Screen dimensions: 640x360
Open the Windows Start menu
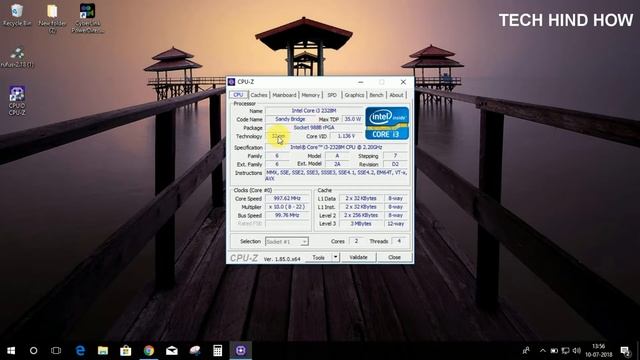tap(11, 350)
